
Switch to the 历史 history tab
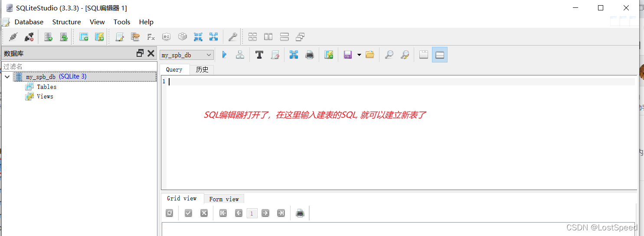click(x=202, y=69)
